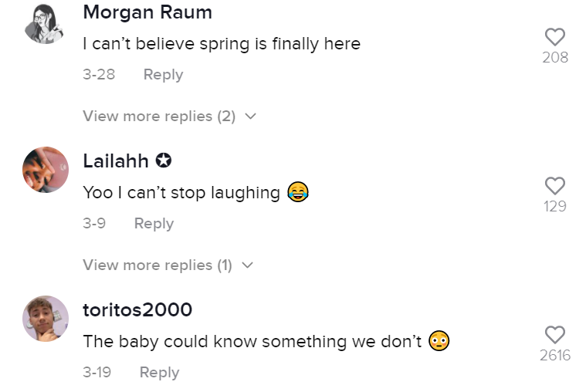The width and height of the screenshot is (586, 392).
Task: Expand Morgan Raum's 2 more replies
Action: [158, 117]
